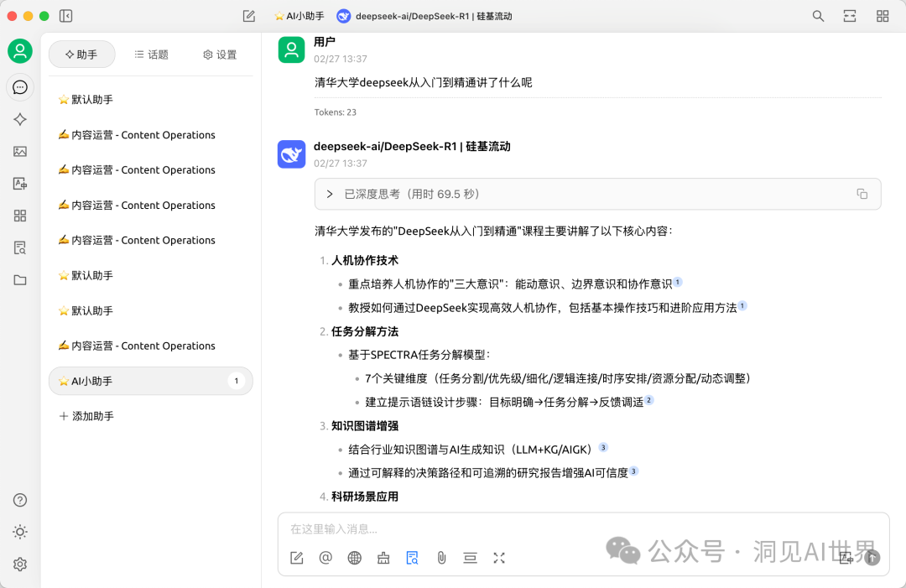
Task: Click the @ mention model icon
Action: pos(325,558)
